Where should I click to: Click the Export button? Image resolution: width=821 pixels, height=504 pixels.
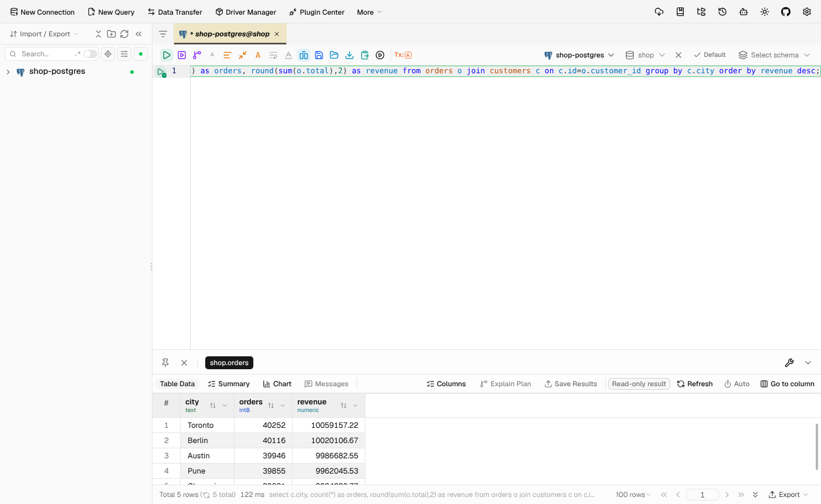788,495
